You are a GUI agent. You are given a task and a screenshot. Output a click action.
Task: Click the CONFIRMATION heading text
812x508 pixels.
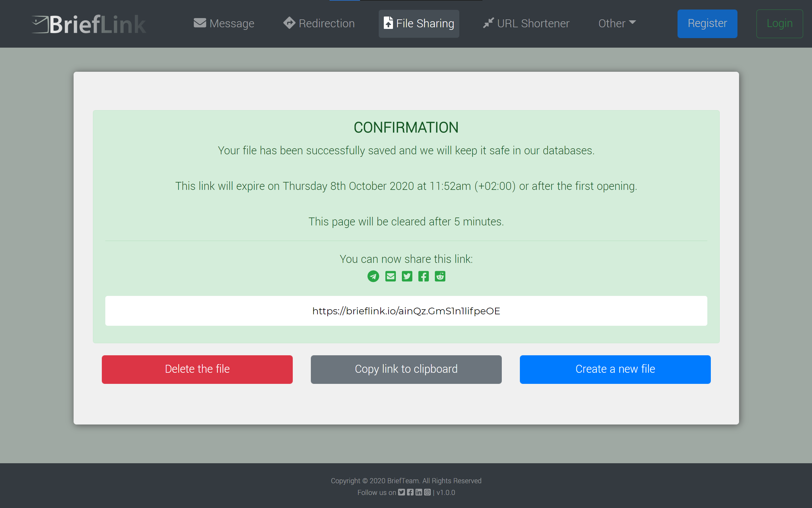pos(406,128)
